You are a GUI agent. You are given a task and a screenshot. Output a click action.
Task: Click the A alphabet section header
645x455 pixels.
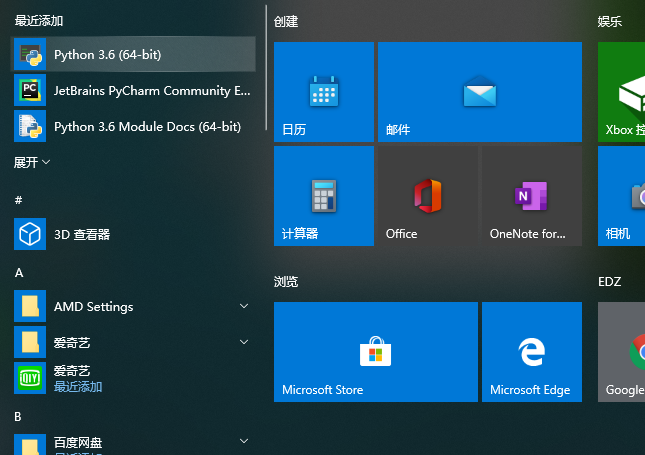tap(19, 273)
